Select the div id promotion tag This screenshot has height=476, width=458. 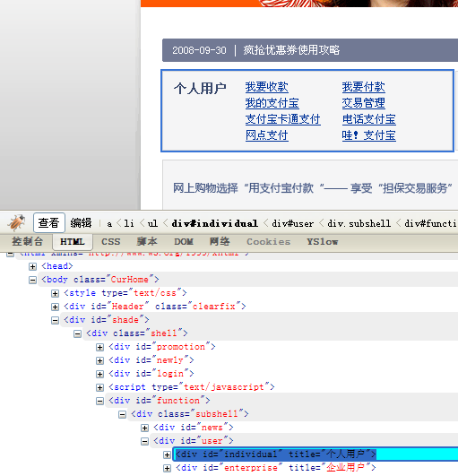coord(162,346)
